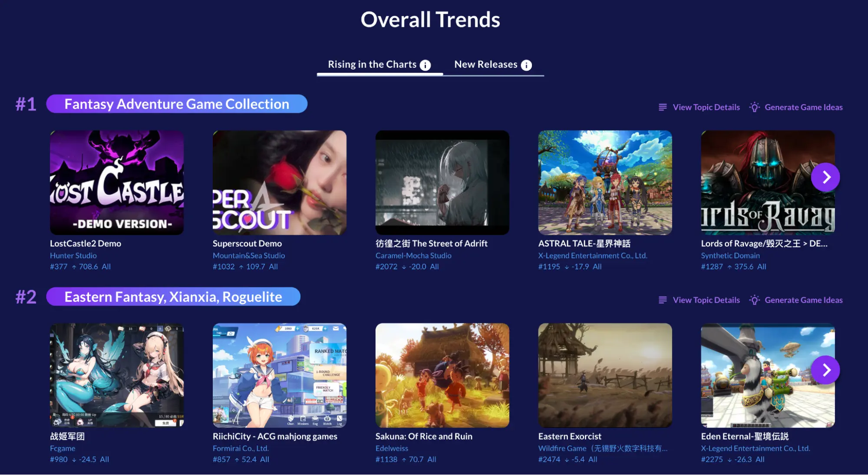
Task: Click info icon beside New Releases
Action: tap(526, 65)
